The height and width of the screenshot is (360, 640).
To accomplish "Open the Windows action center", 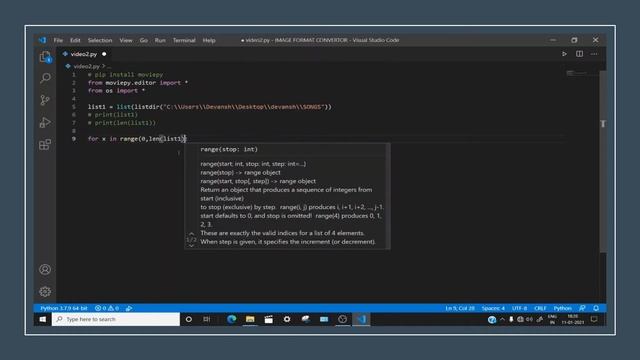I will [594, 319].
